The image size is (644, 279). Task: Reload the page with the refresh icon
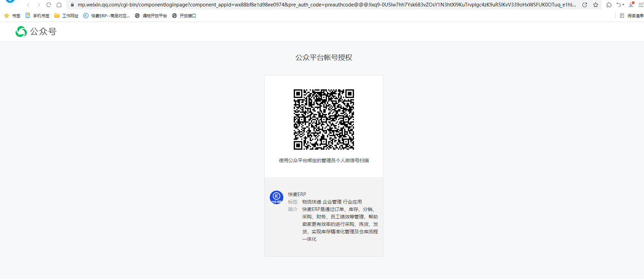point(49,5)
